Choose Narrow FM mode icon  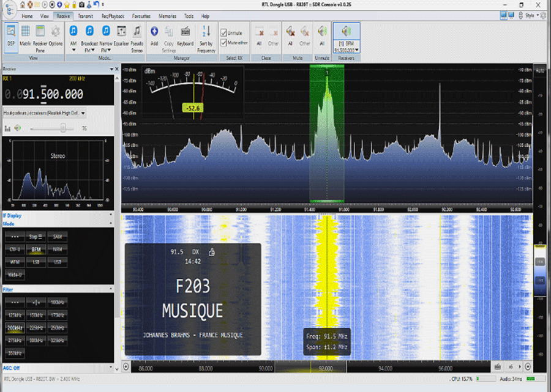105,31
